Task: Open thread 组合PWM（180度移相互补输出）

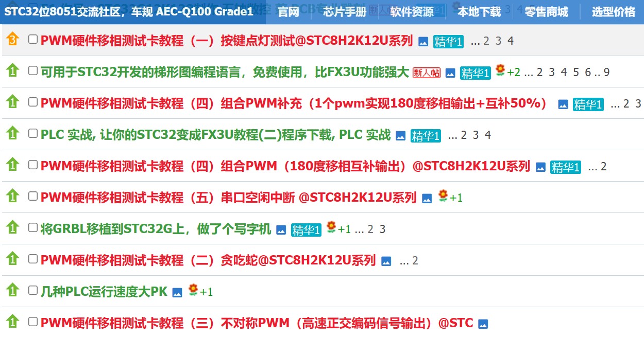Action: coord(285,166)
